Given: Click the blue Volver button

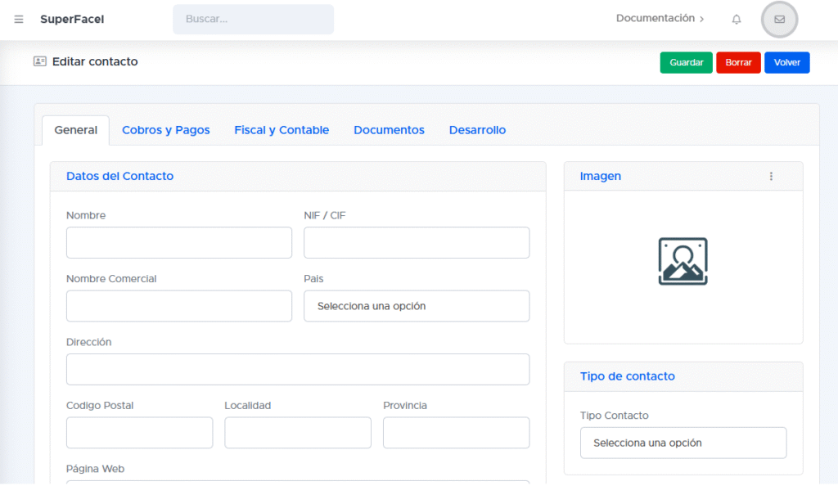Looking at the screenshot, I should tap(786, 62).
